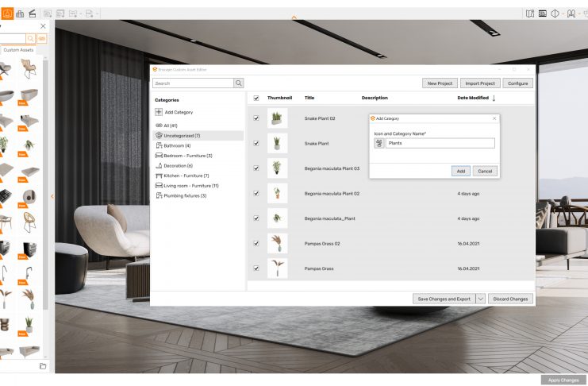
Task: Click the plus icon beside Add Category
Action: (159, 113)
